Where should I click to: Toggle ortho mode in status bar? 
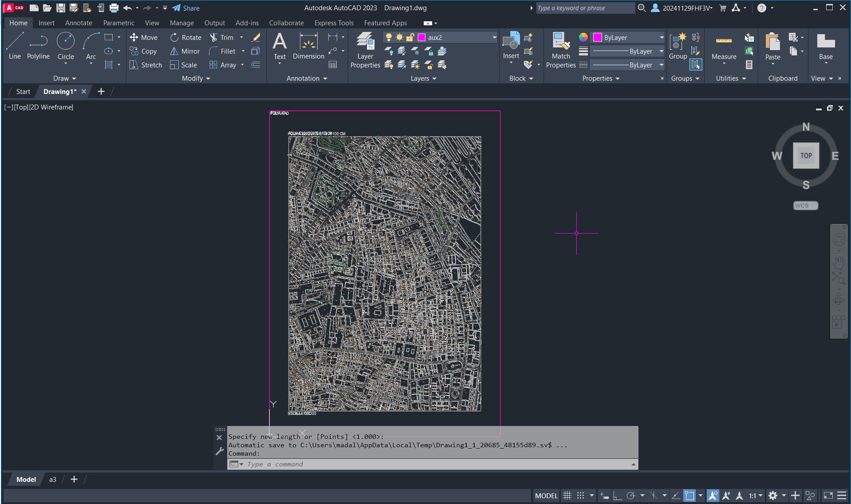(617, 496)
